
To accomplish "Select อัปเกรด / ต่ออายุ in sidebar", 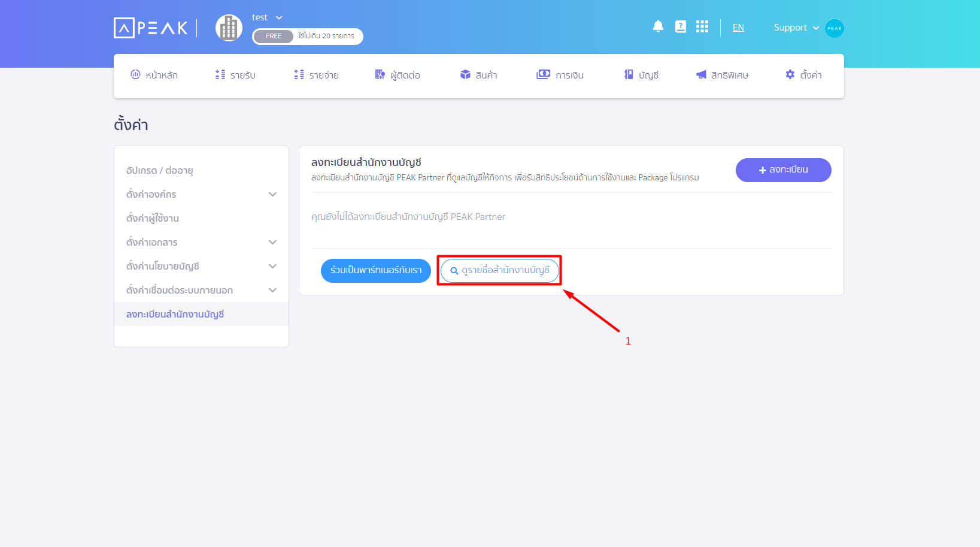I will (160, 170).
